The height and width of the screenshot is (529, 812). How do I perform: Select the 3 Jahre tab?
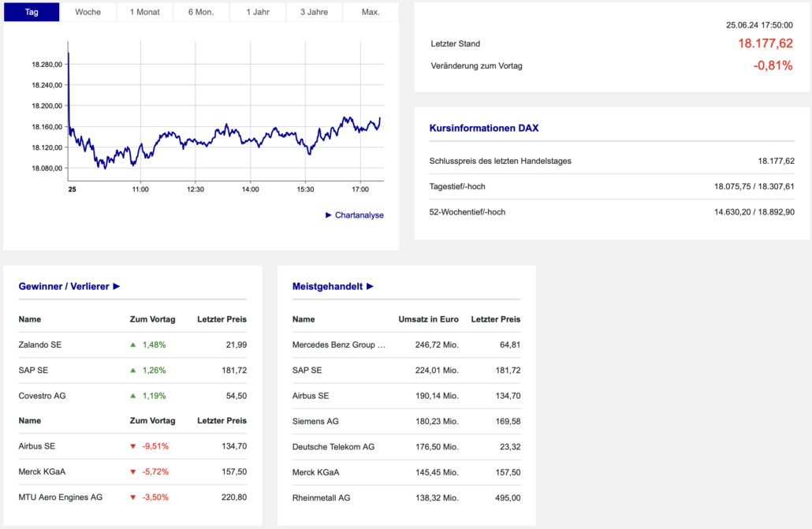point(315,12)
